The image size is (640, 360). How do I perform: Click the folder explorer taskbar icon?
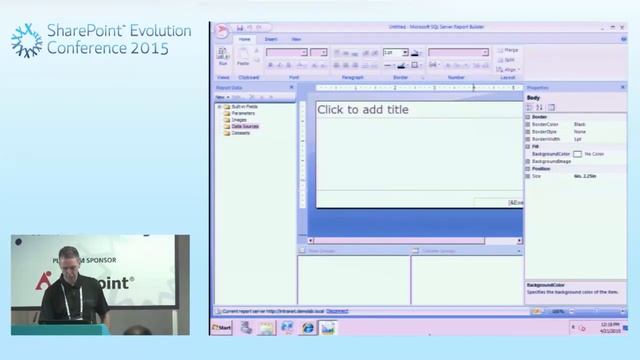267,327
